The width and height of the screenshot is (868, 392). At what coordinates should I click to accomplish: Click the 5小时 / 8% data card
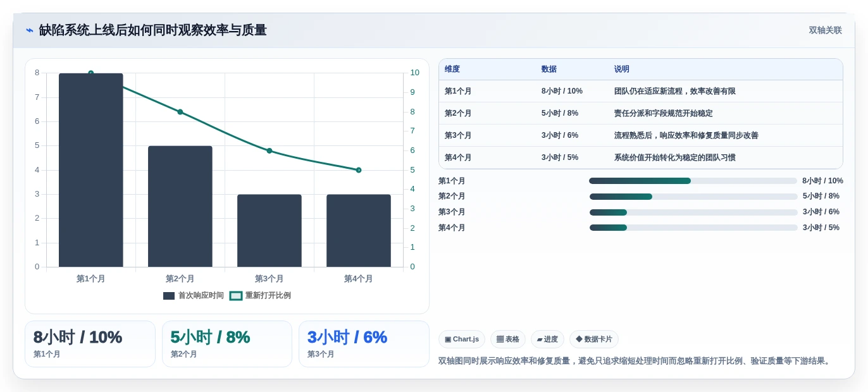pos(227,344)
